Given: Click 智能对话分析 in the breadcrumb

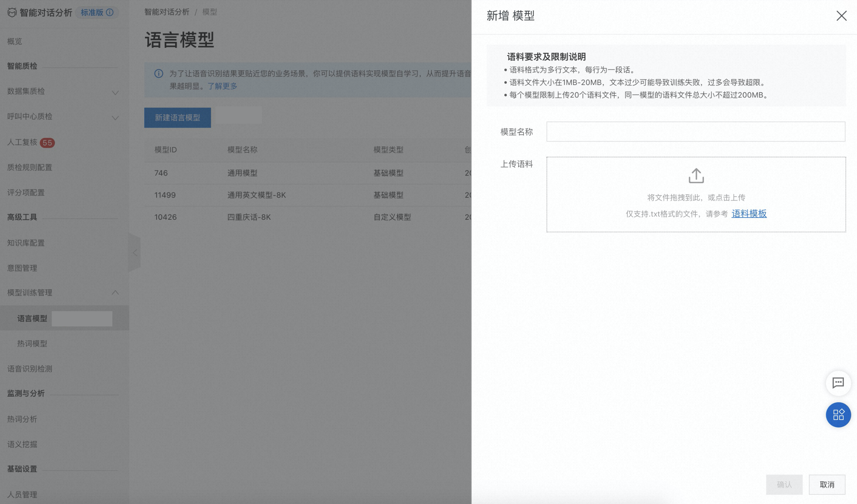Looking at the screenshot, I should point(167,12).
